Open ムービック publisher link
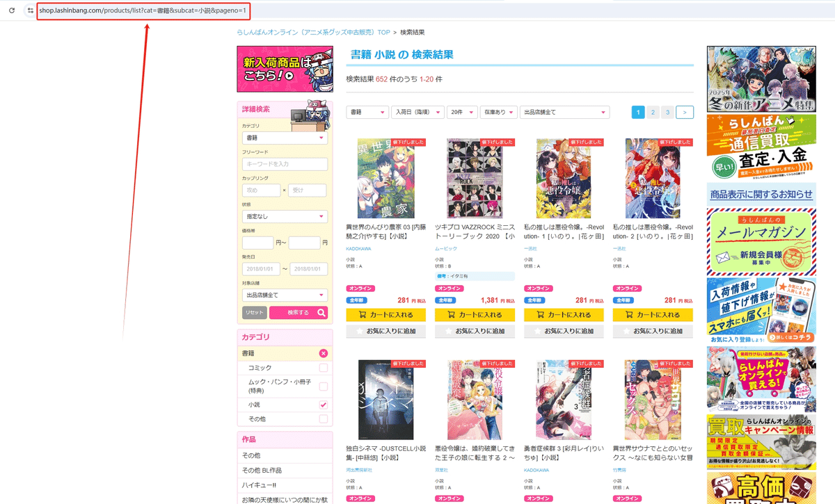 (446, 248)
